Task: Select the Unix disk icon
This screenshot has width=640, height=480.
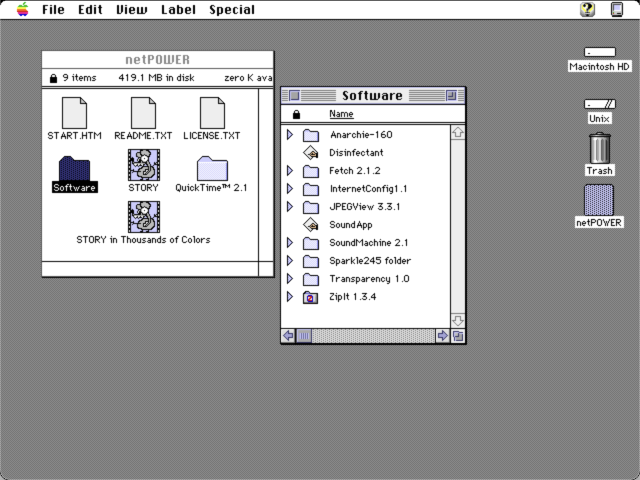Action: 600,104
